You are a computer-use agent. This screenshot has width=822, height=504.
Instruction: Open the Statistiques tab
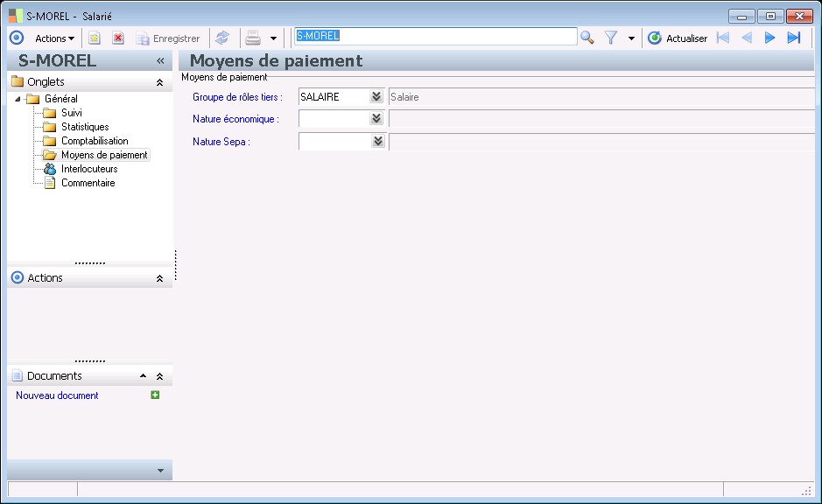(x=85, y=127)
